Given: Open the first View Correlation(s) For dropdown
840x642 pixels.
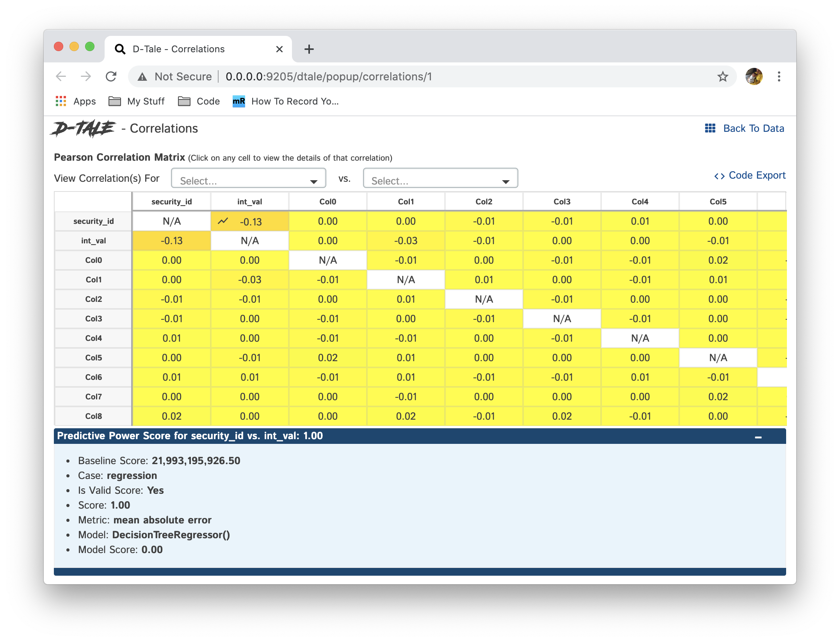Looking at the screenshot, I should 248,178.
